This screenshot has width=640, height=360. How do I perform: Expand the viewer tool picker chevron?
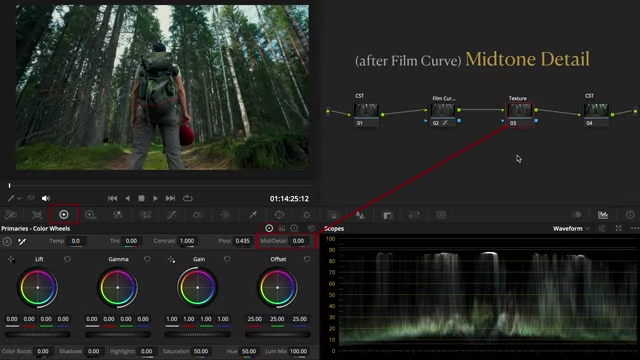pos(19,198)
